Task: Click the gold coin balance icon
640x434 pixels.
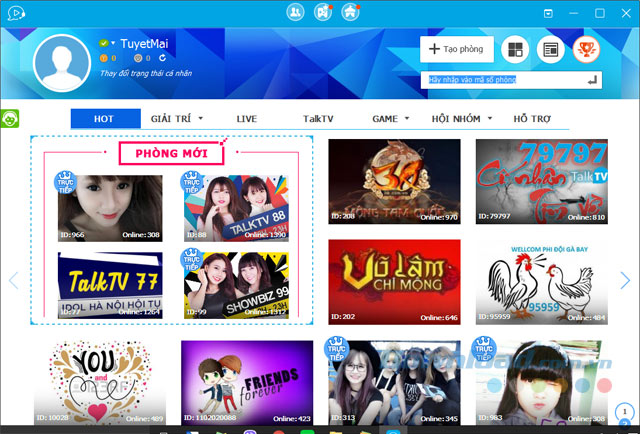Action: (104, 58)
